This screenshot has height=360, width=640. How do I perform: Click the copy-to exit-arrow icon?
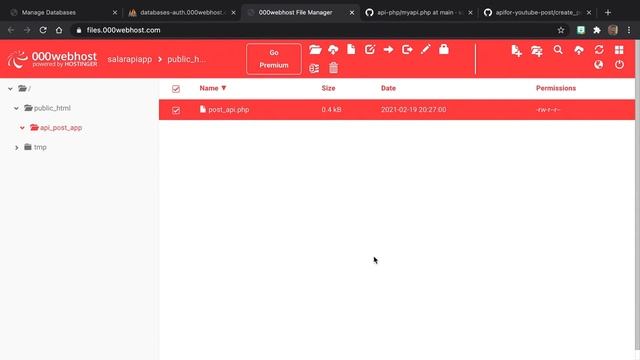[407, 49]
